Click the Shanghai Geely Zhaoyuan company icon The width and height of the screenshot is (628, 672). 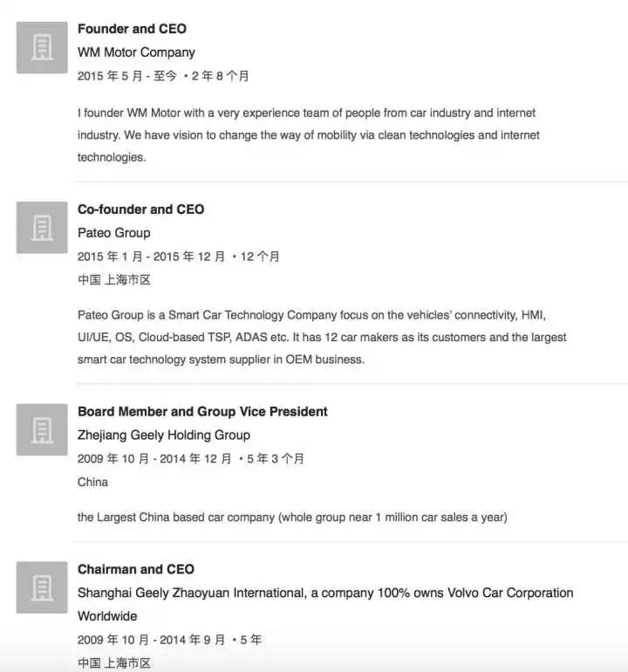click(42, 587)
